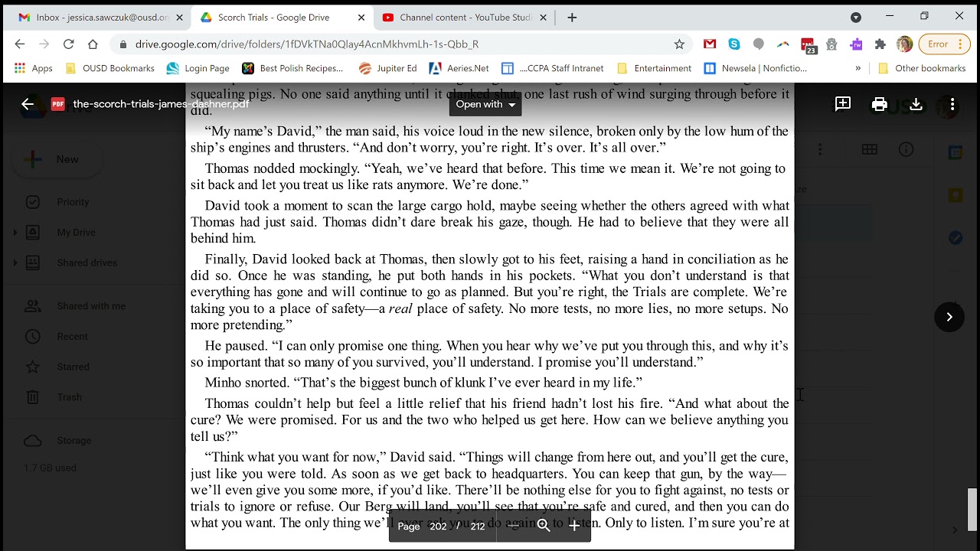Screen dimensions: 980x551
Task: Click the PDF file name in header
Action: coord(161,104)
